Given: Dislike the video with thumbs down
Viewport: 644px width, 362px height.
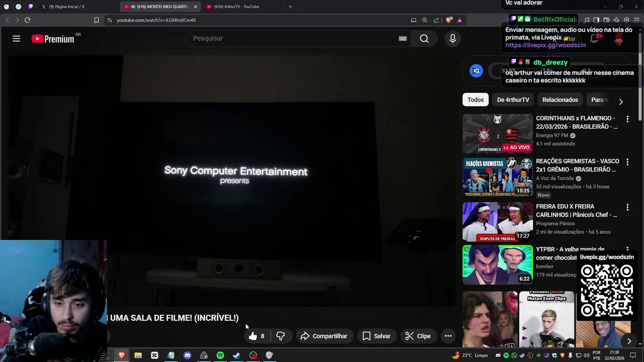Looking at the screenshot, I should click(x=281, y=336).
